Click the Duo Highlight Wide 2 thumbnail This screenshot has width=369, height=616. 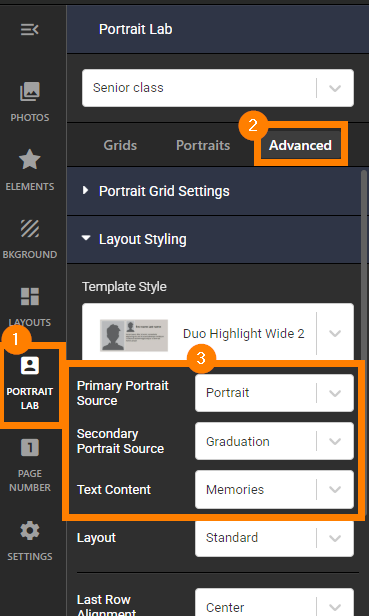[x=134, y=335]
